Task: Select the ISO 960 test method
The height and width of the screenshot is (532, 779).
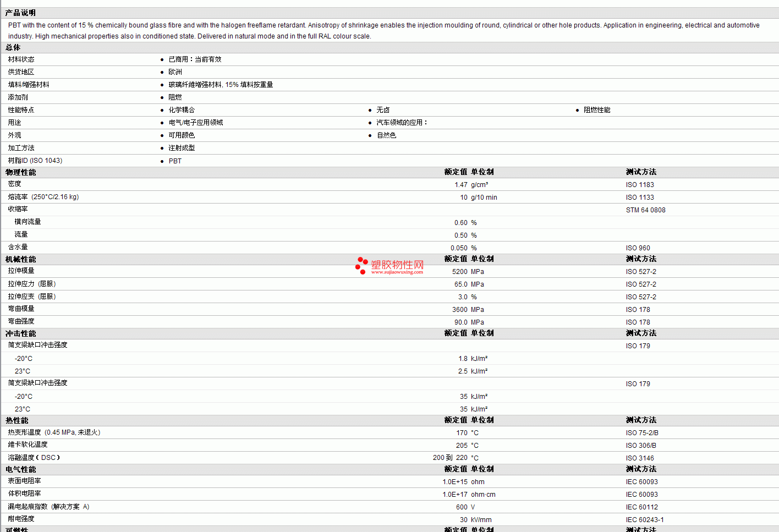Action: coord(638,248)
